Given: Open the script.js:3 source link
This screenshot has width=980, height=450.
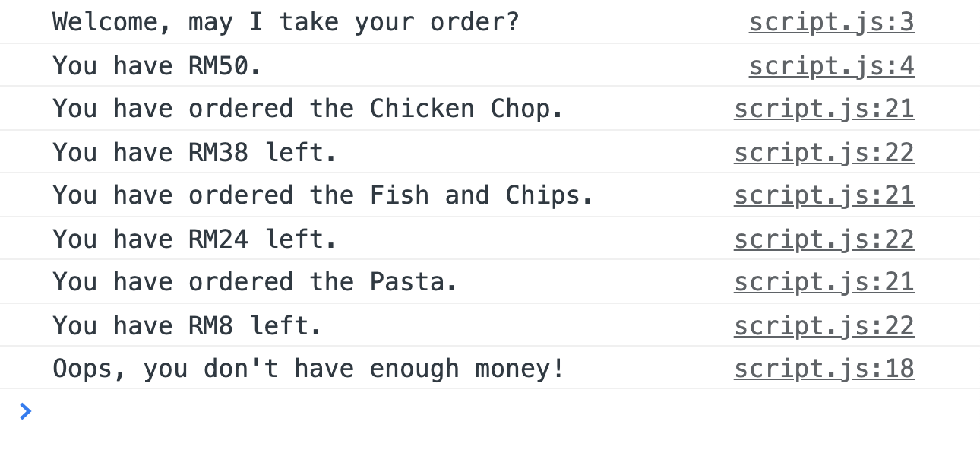Looking at the screenshot, I should click(x=831, y=23).
